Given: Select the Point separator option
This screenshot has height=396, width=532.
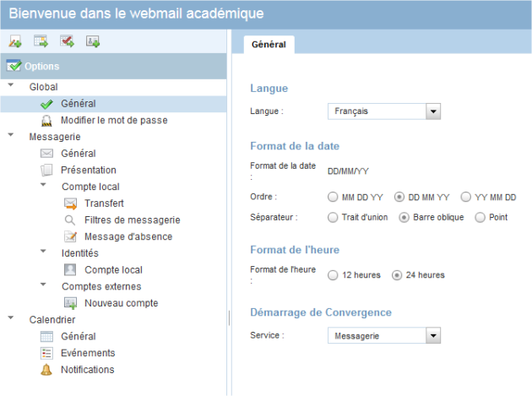Looking at the screenshot, I should click(x=480, y=217).
